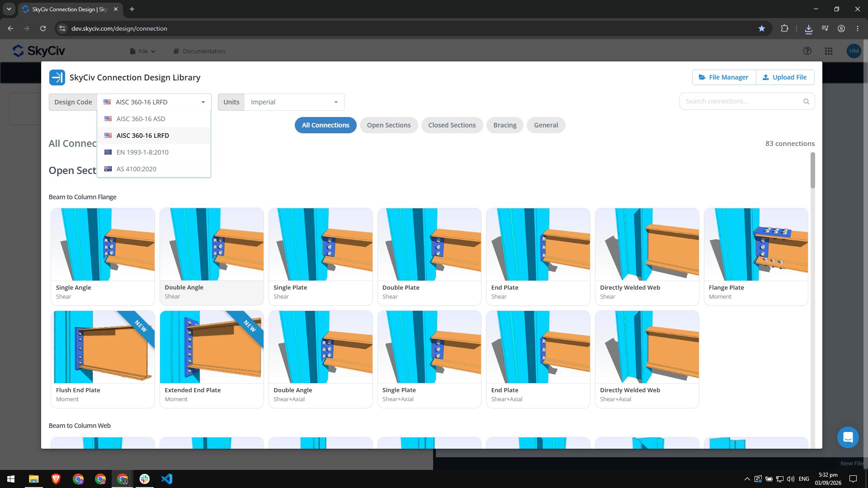Viewport: 868px width, 488px height.
Task: Select Extended End Plate Moment connection
Action: [x=212, y=359]
